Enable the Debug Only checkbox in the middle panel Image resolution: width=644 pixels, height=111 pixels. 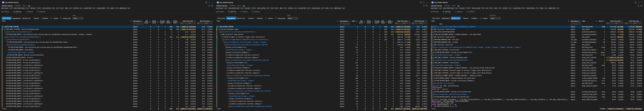275,18
